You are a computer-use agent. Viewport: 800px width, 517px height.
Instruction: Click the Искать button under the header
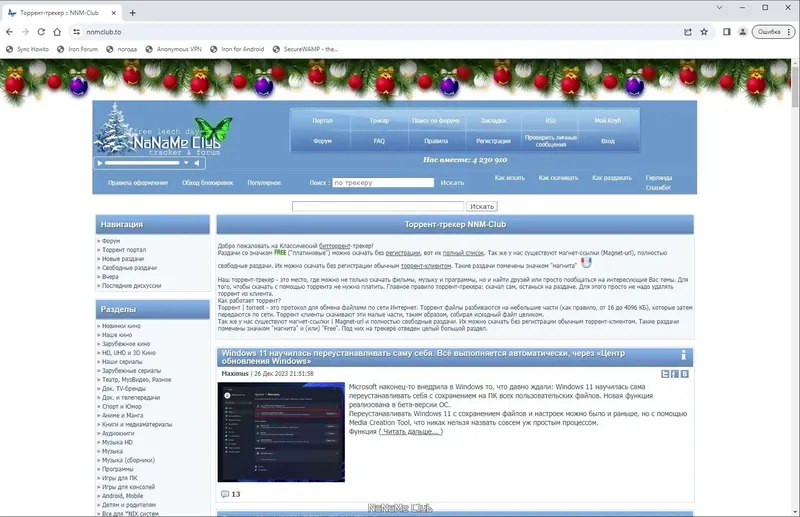(482, 206)
